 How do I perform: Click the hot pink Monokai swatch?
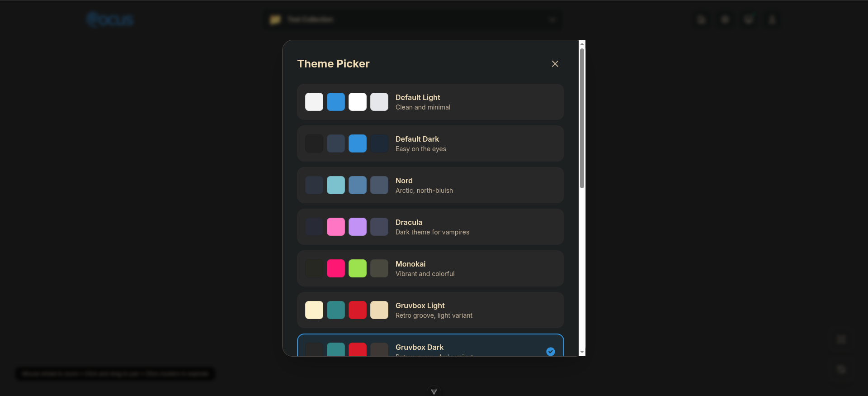336,268
